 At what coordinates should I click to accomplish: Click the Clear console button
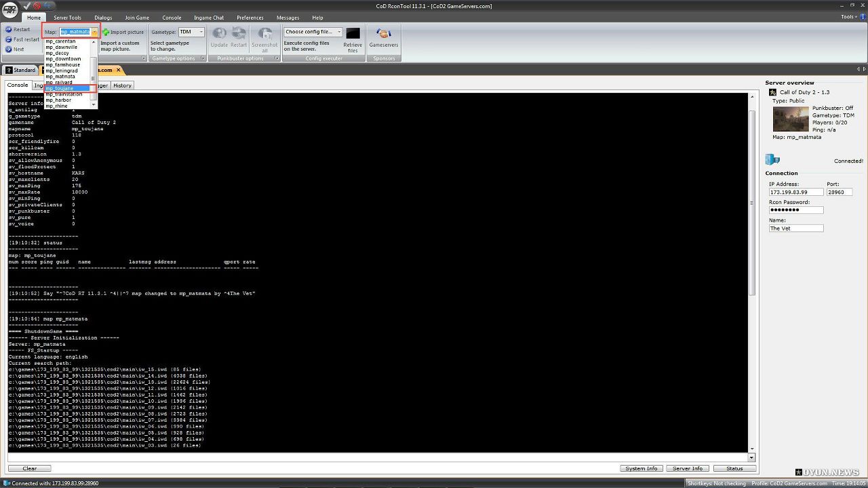click(x=30, y=468)
